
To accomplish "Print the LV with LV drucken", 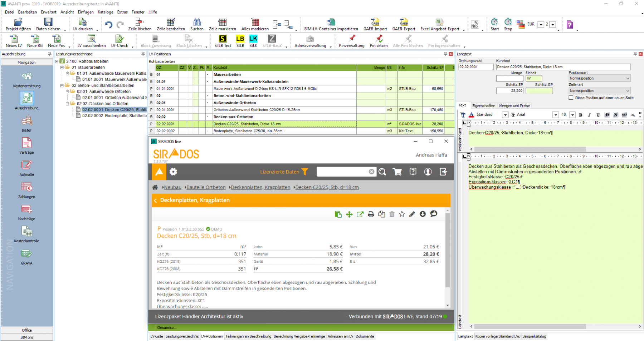I will (83, 24).
